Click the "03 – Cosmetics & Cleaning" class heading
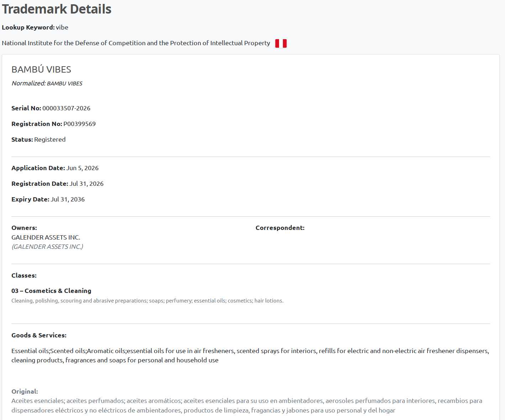Image resolution: width=505 pixels, height=420 pixels. [x=51, y=291]
